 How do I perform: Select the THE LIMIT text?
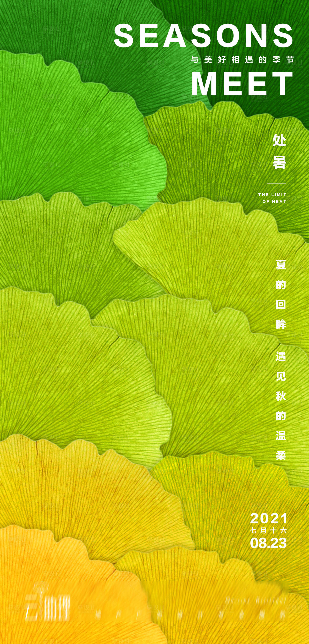tap(272, 194)
